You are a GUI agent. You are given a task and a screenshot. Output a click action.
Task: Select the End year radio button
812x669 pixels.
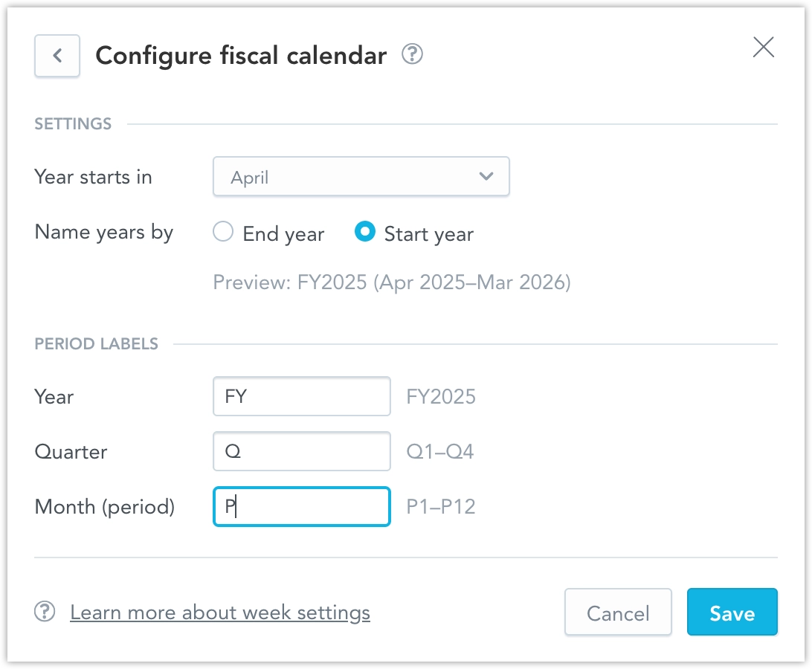[x=222, y=232]
